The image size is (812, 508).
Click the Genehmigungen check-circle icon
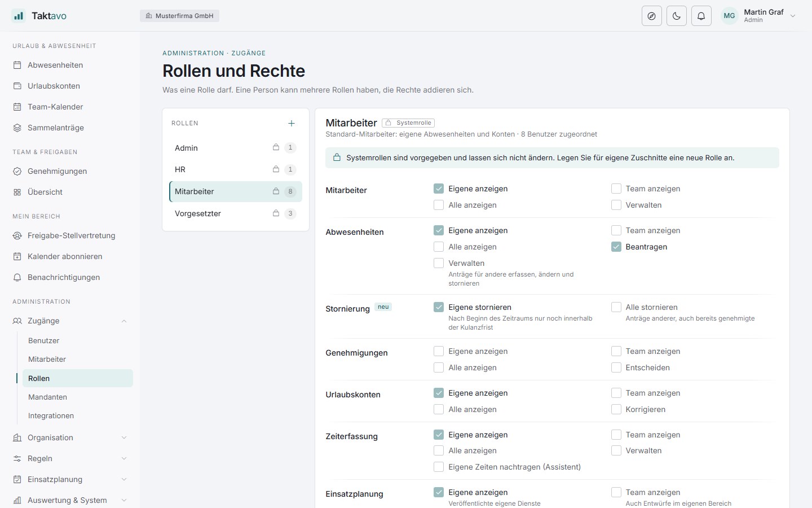pyautogui.click(x=17, y=171)
